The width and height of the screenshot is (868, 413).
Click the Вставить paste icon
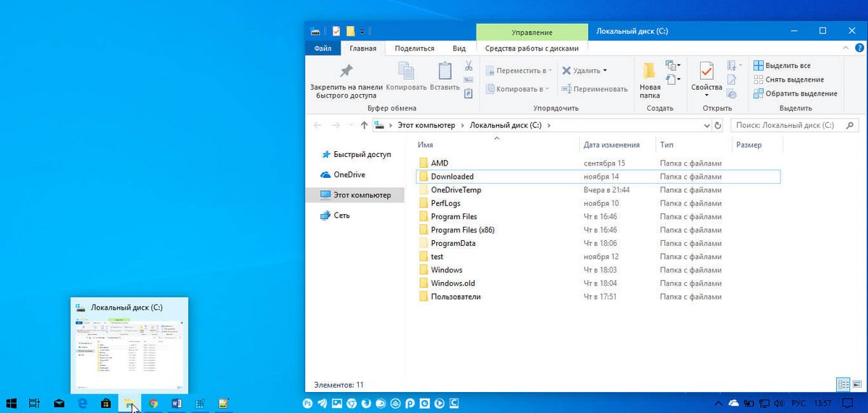coord(445,71)
